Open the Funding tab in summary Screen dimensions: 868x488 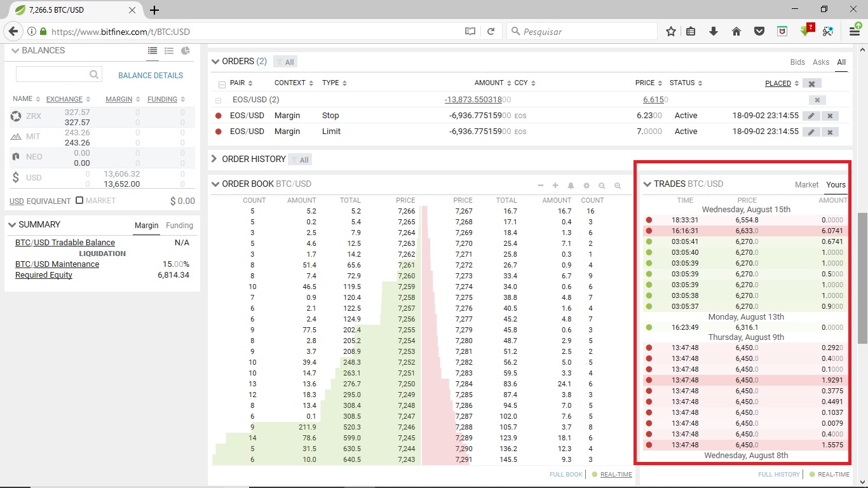coord(179,226)
